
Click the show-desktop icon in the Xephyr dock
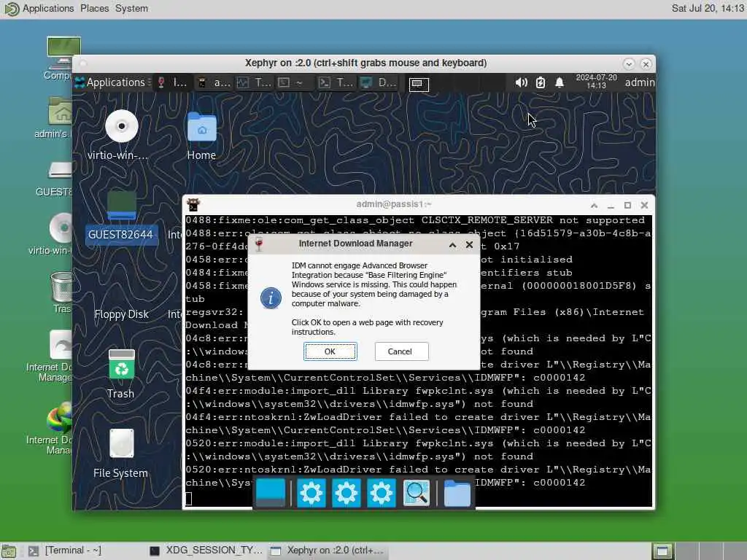[271, 493]
